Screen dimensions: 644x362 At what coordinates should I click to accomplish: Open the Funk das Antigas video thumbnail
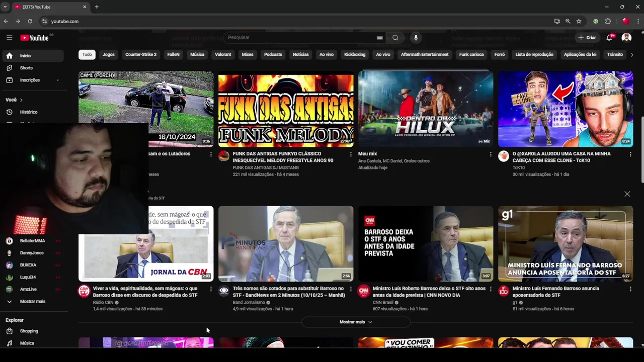[x=286, y=109]
